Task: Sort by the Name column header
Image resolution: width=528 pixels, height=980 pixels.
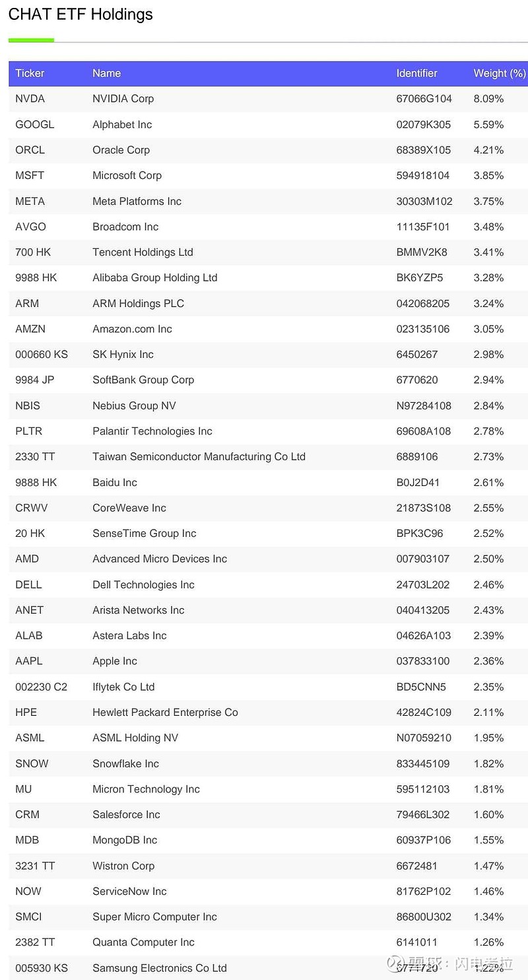Action: (x=106, y=73)
